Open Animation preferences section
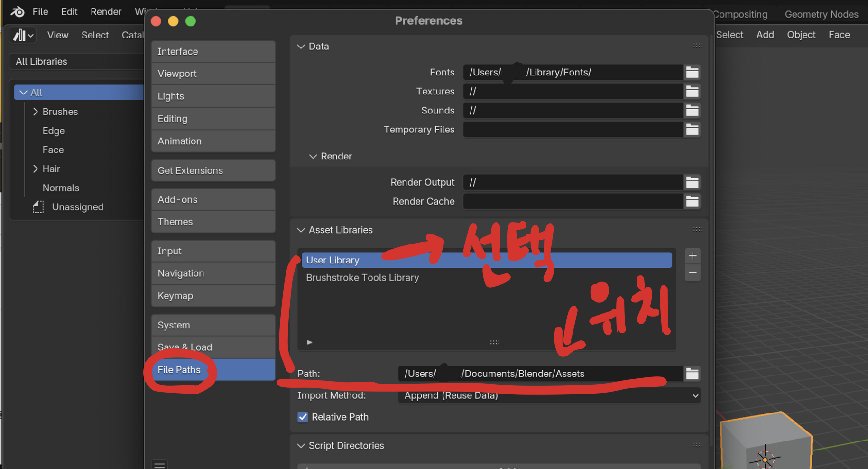This screenshot has width=868, height=469. [213, 141]
